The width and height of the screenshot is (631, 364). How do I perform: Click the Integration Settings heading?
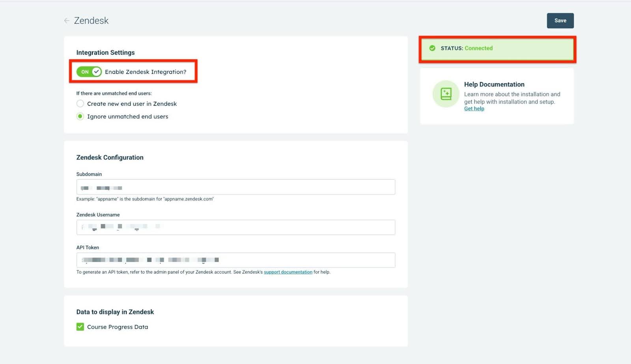point(105,52)
